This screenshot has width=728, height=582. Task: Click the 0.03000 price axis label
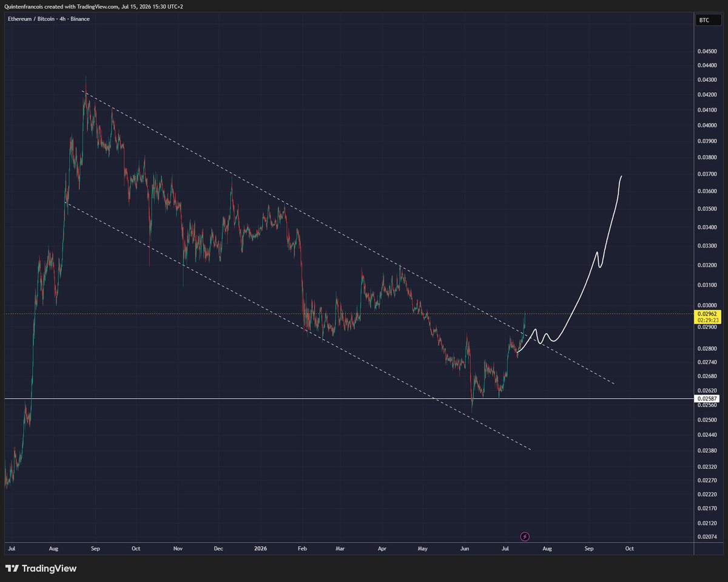click(707, 305)
